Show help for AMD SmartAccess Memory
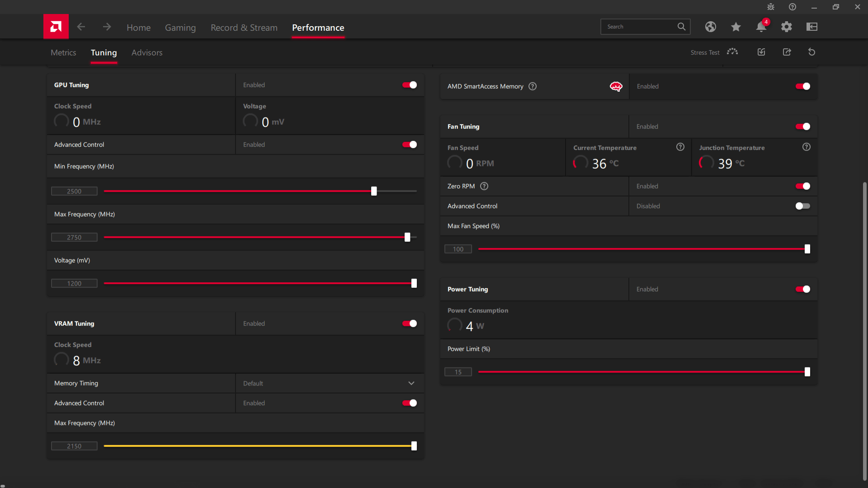The image size is (868, 488). click(533, 86)
